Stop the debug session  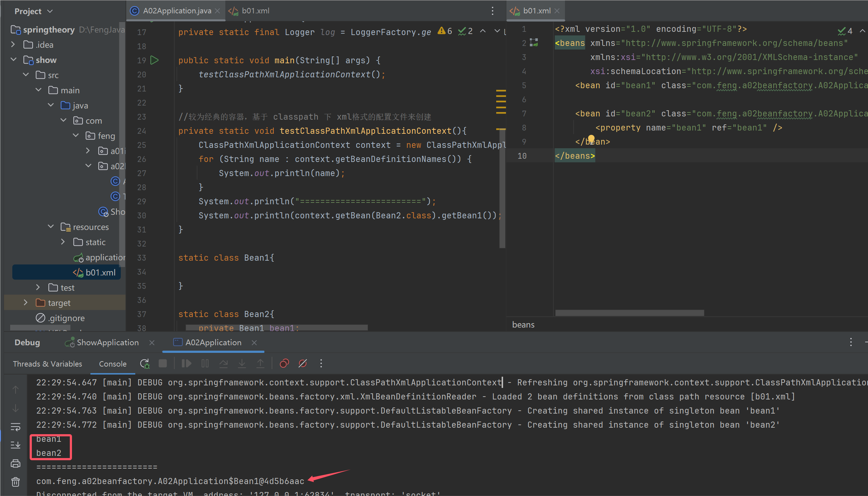click(163, 364)
